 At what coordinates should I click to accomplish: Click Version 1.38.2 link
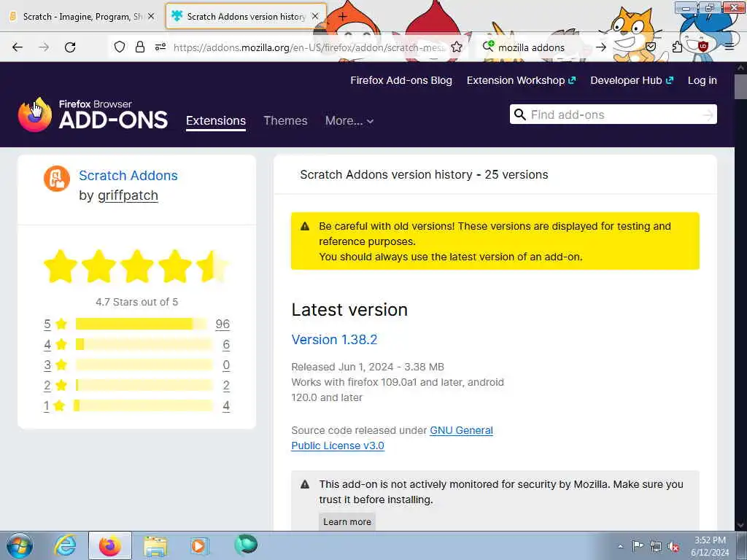pyautogui.click(x=334, y=340)
